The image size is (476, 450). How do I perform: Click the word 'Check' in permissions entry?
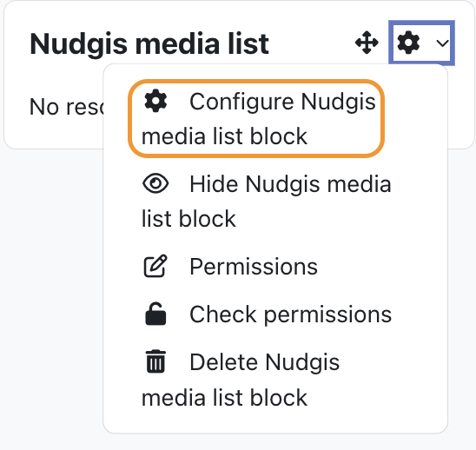(x=223, y=314)
